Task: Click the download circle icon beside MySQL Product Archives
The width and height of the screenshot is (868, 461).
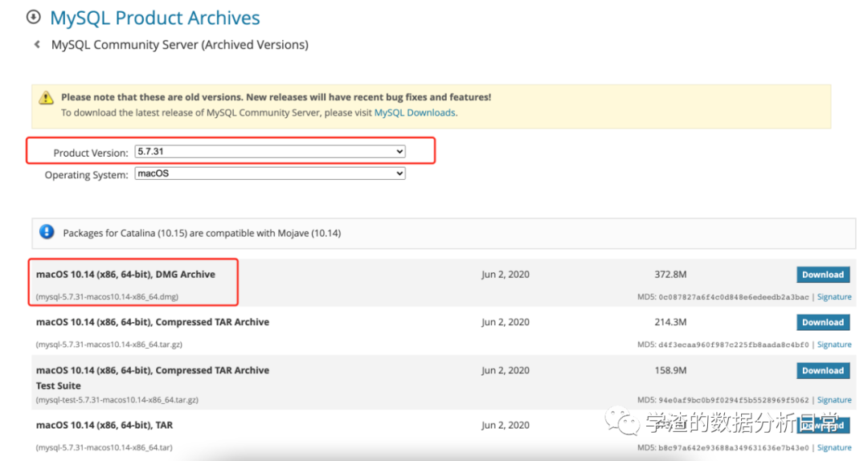Action: pyautogui.click(x=34, y=17)
